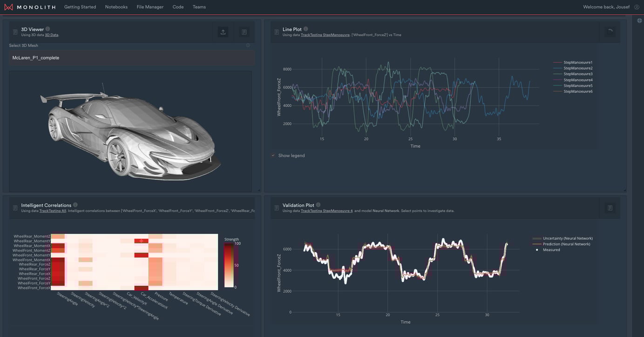Open the upload icon in 3D Viewer panel
Viewport: 644px width, 337px height.
pyautogui.click(x=222, y=31)
